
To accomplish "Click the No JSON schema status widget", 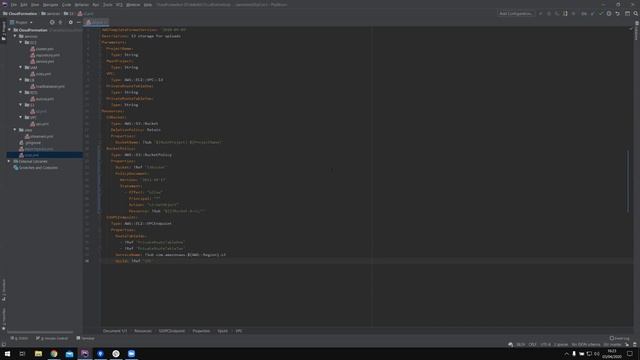I will [586, 344].
